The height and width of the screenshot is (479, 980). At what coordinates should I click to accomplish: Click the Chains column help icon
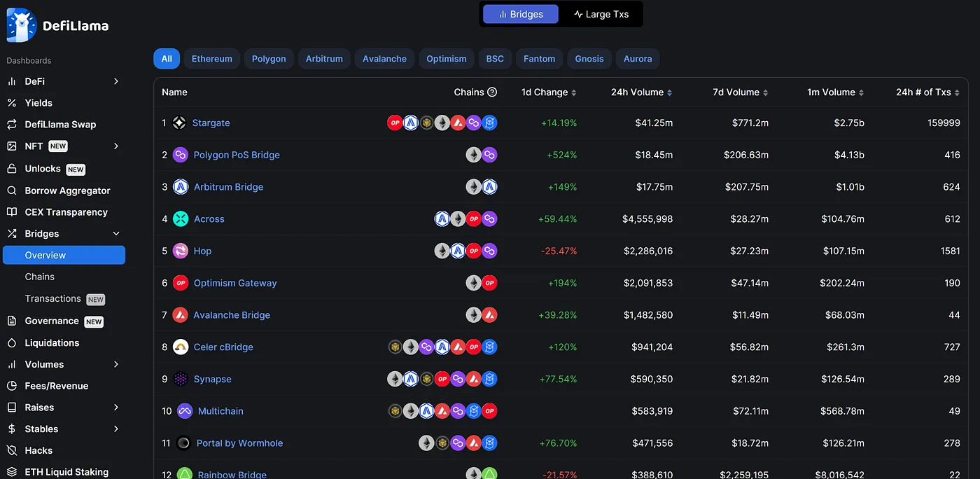[x=492, y=92]
